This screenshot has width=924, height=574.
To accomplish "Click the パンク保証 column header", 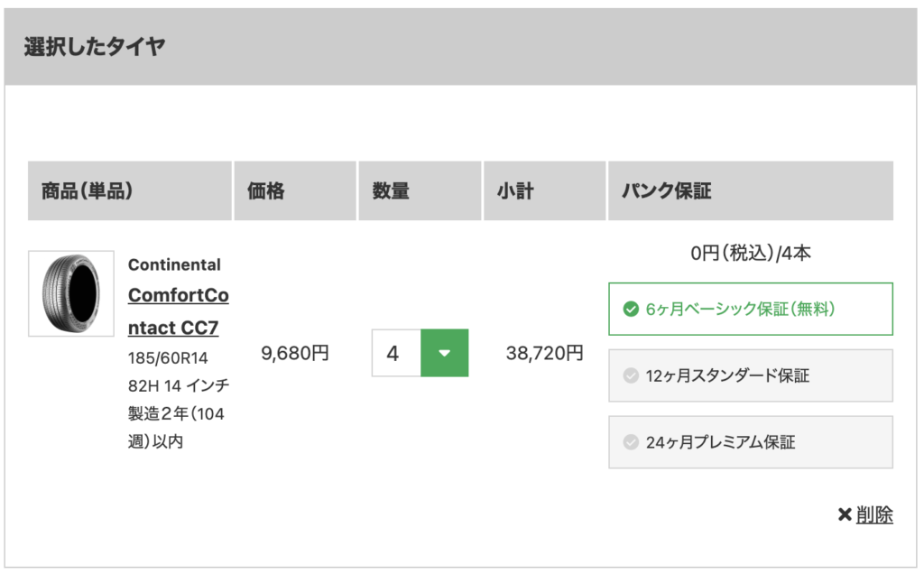I will click(751, 191).
